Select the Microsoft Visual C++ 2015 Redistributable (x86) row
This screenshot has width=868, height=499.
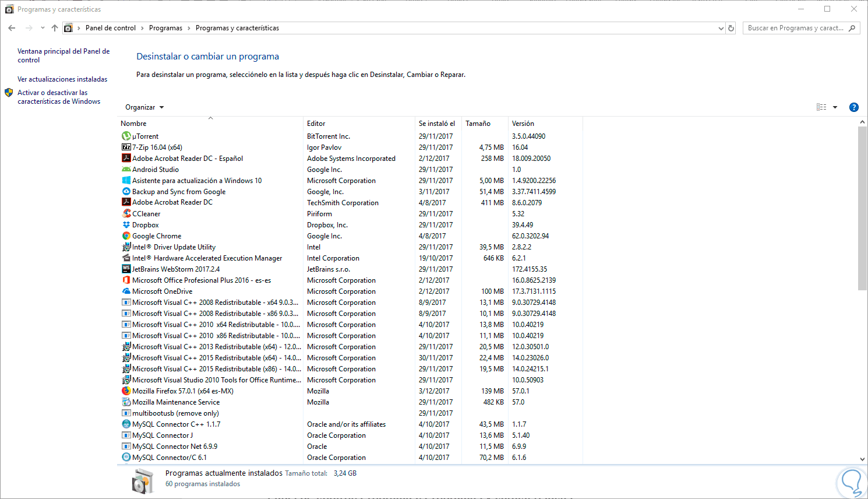coord(350,369)
